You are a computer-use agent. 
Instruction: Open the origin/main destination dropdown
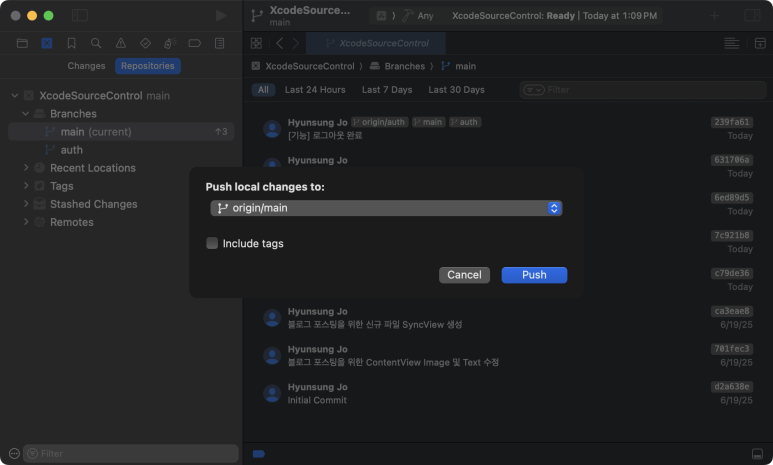(386, 208)
